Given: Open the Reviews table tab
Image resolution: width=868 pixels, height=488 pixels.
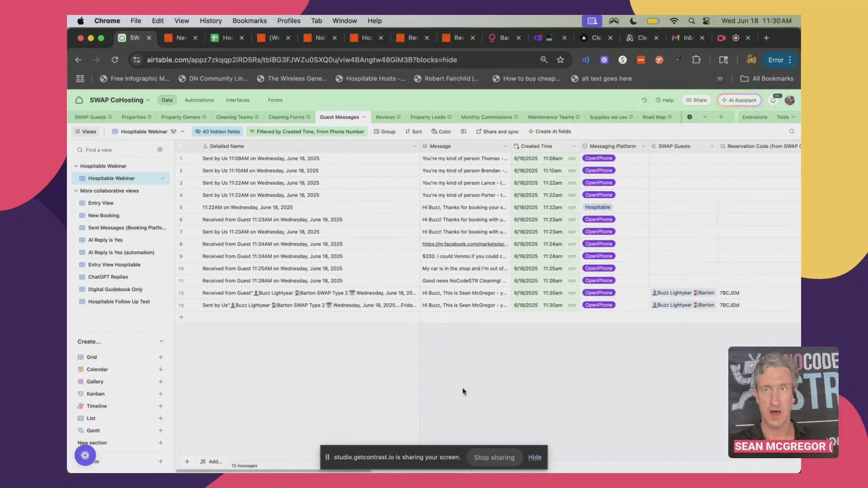Looking at the screenshot, I should pos(388,117).
